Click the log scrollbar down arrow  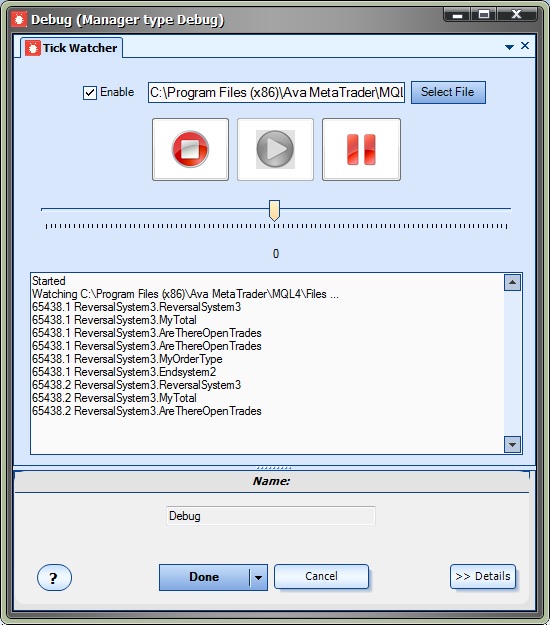[513, 444]
